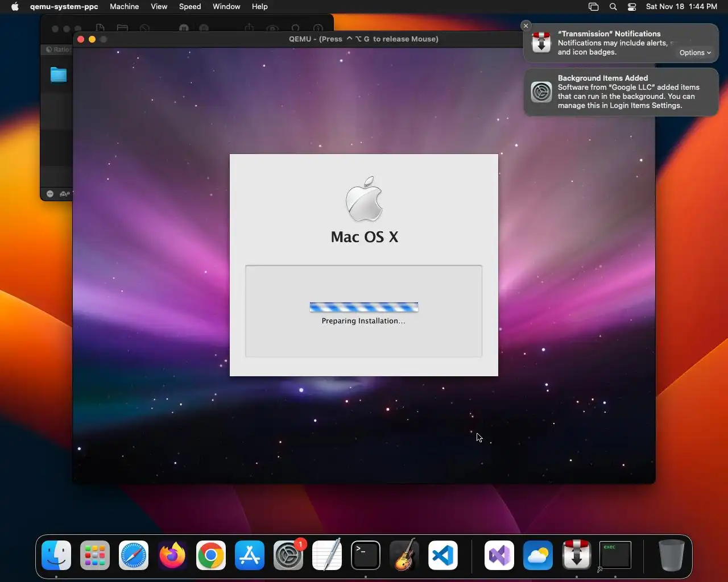The image size is (728, 582).
Task: Open Google Chrome in the Dock
Action: click(x=211, y=555)
